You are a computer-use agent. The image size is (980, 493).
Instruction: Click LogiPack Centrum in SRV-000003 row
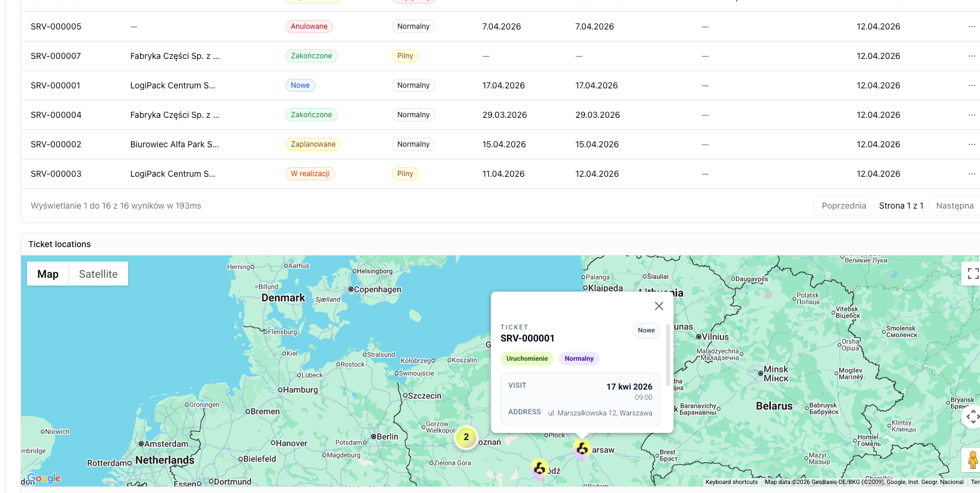[x=172, y=174]
